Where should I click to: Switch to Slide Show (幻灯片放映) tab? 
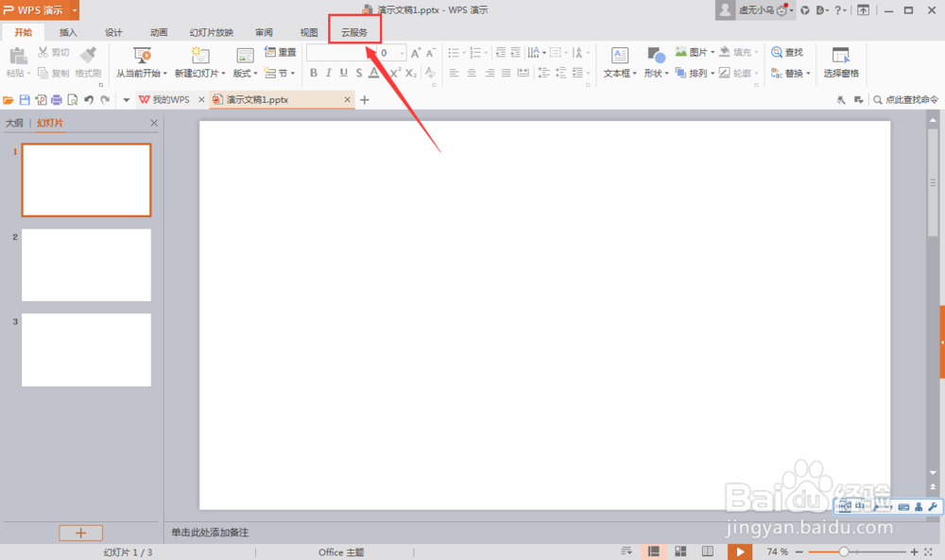pyautogui.click(x=212, y=32)
